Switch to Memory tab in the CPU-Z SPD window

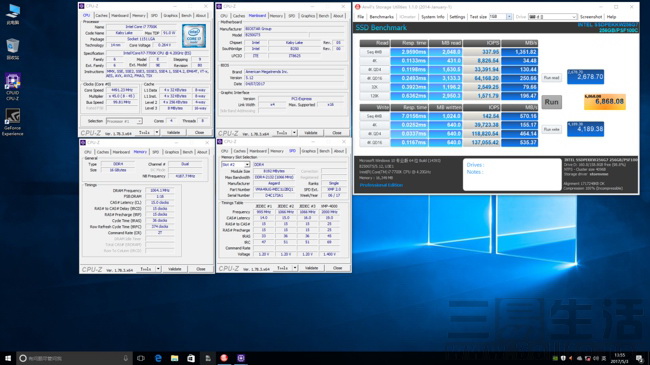(277, 151)
